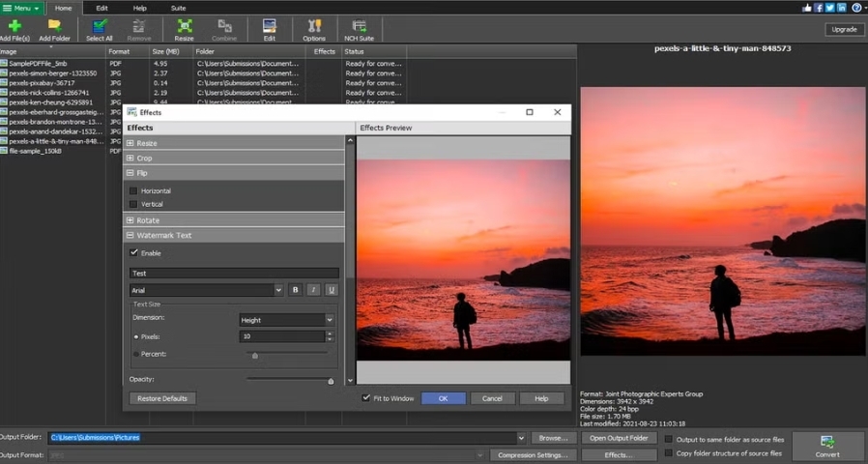The height and width of the screenshot is (464, 868).
Task: Click OK in Effects dialog
Action: 444,398
